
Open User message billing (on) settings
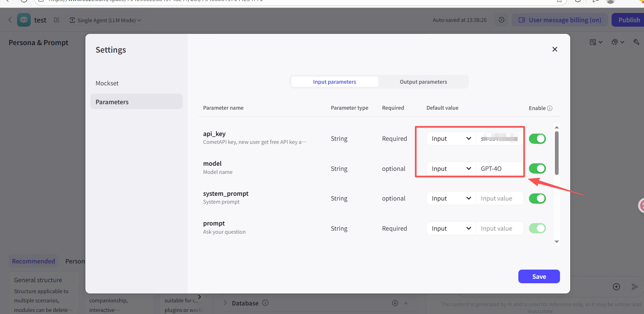[560, 20]
